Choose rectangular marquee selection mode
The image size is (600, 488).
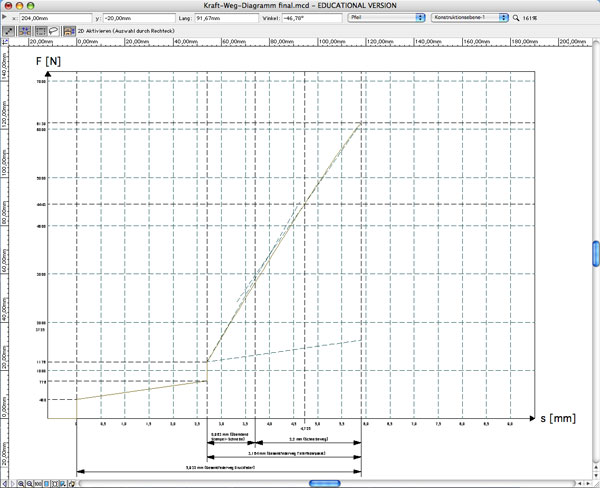click(x=41, y=31)
